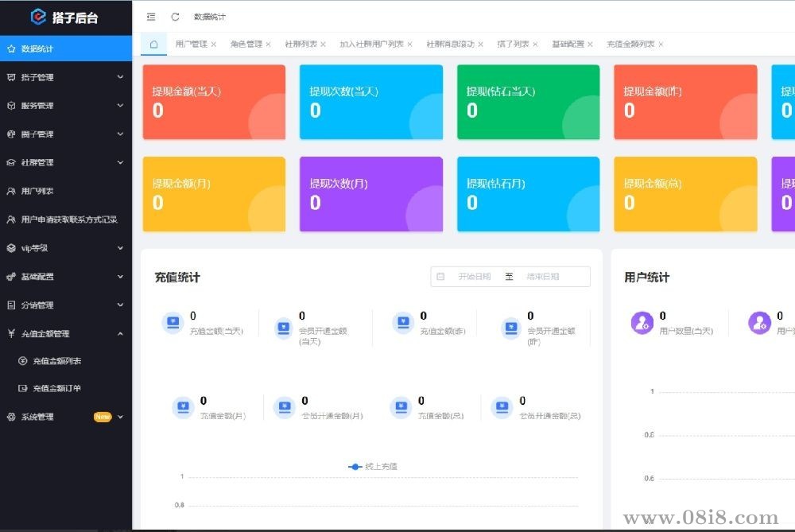This screenshot has height=532, width=795.
Task: Select the home tab icon
Action: pyautogui.click(x=153, y=44)
